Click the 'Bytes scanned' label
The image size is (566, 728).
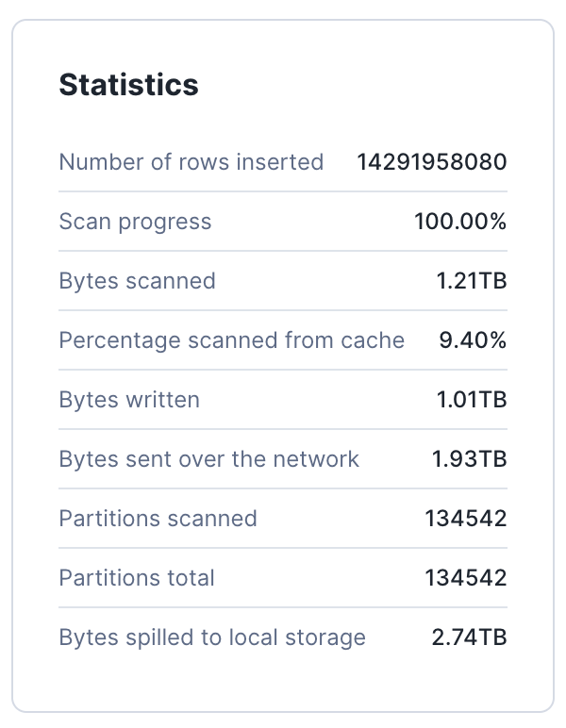(x=137, y=281)
